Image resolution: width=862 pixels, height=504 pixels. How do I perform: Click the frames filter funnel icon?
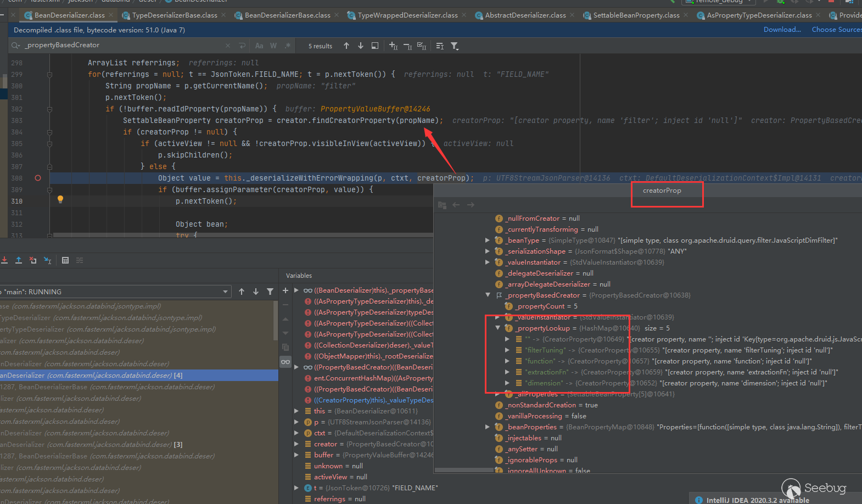tap(270, 292)
